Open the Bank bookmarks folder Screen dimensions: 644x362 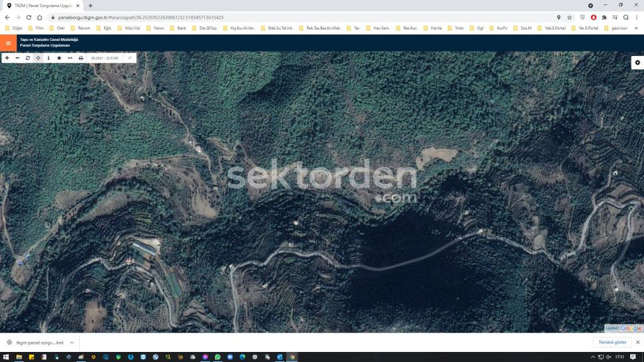(x=178, y=28)
